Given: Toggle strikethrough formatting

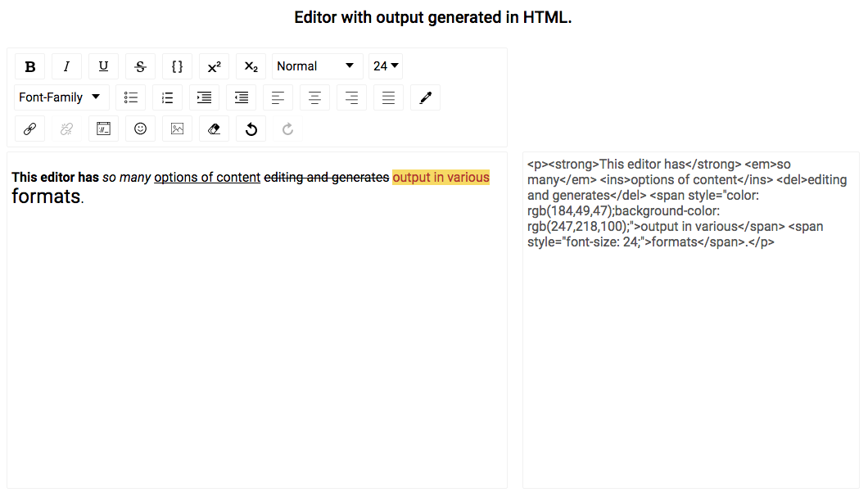Looking at the screenshot, I should pos(140,66).
